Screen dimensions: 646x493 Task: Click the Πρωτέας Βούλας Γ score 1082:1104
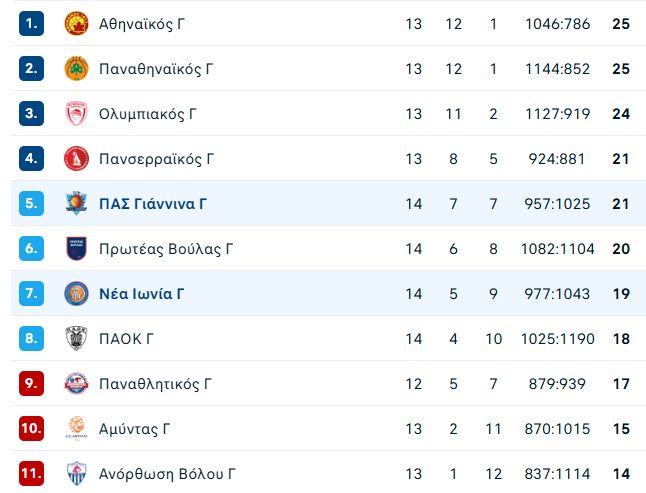[x=555, y=249]
